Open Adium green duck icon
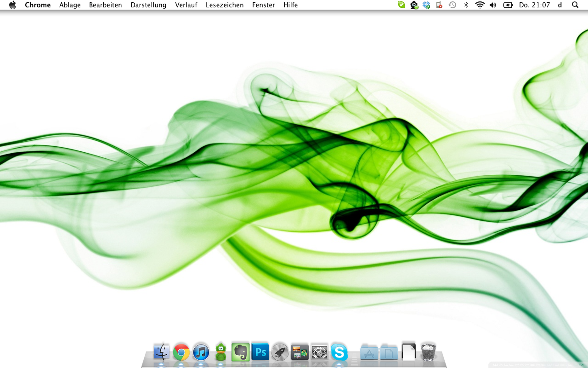 pyautogui.click(x=221, y=352)
